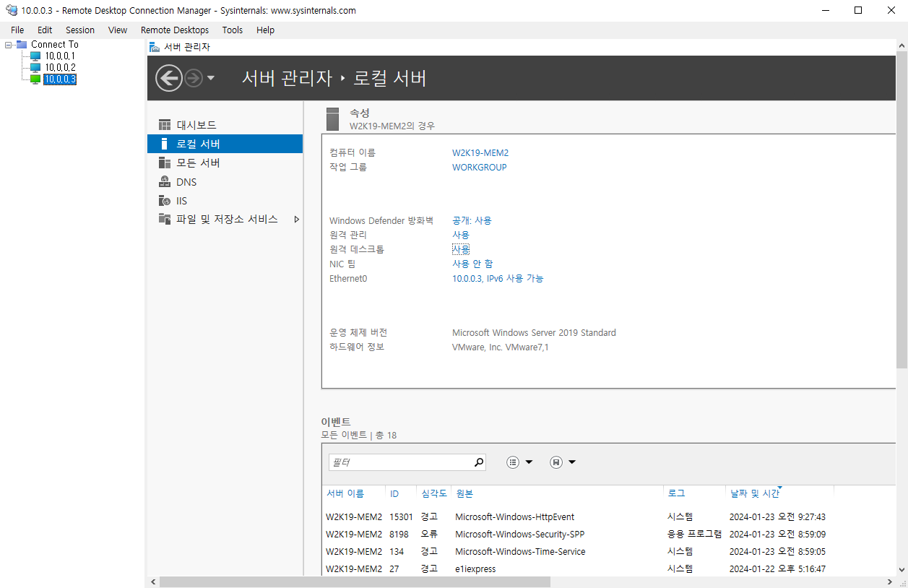The image size is (908, 588).
Task: Click 원격 관리 사용 link
Action: click(x=461, y=235)
